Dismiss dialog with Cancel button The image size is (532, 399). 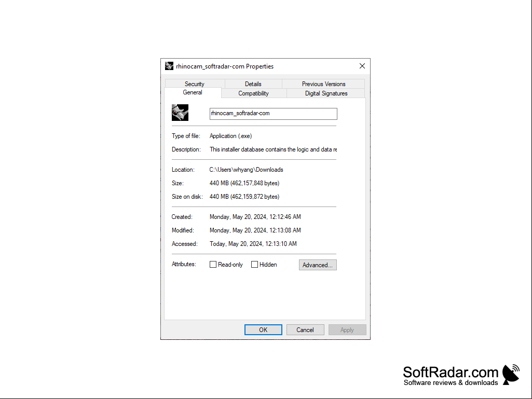pyautogui.click(x=305, y=330)
